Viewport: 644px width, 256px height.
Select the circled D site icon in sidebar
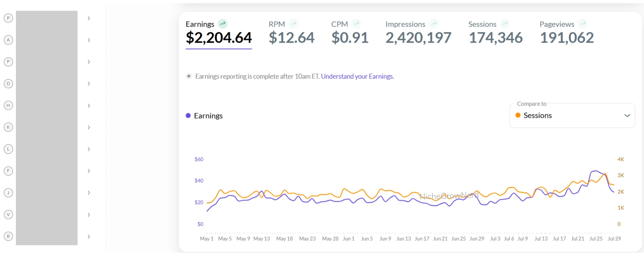point(8,84)
